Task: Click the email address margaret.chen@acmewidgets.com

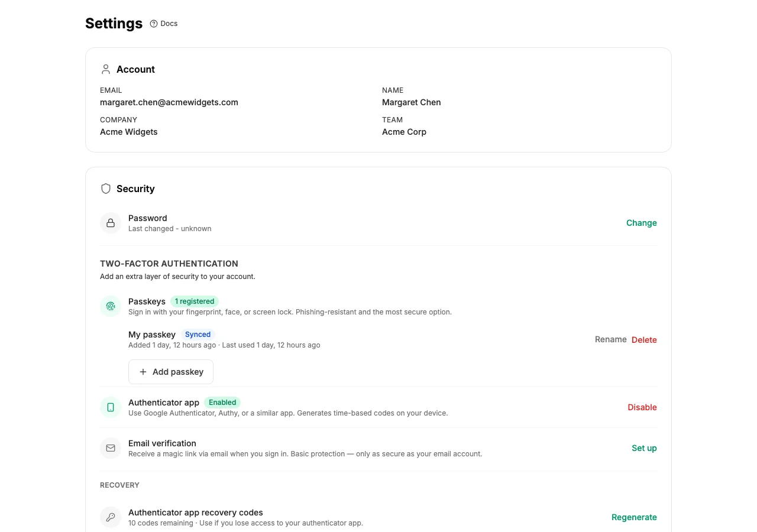Action: click(169, 102)
